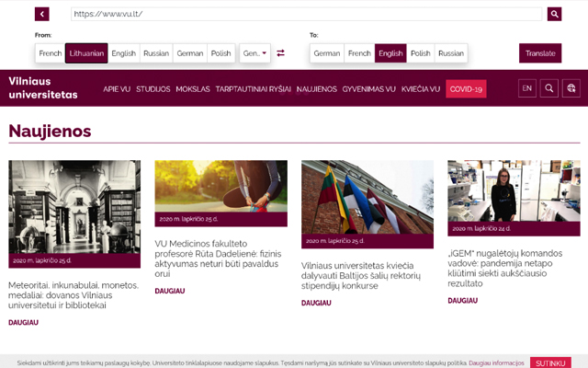Open the GYVENIMAS VU menu

(369, 89)
